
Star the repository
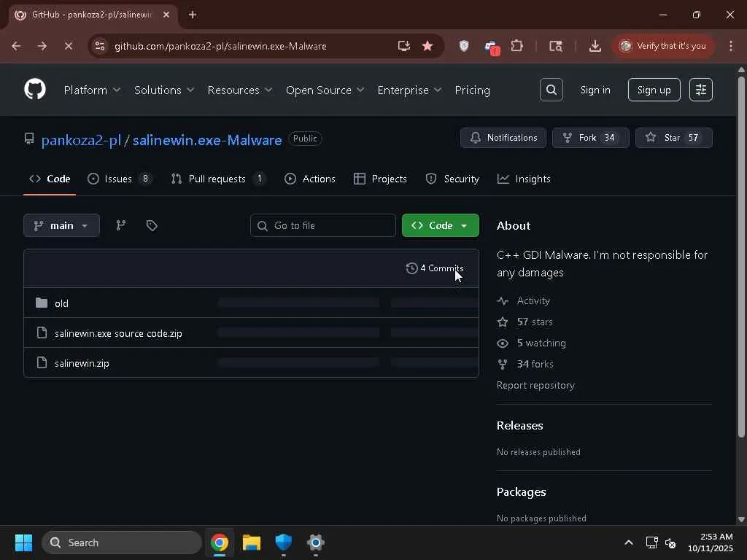pyautogui.click(x=673, y=138)
